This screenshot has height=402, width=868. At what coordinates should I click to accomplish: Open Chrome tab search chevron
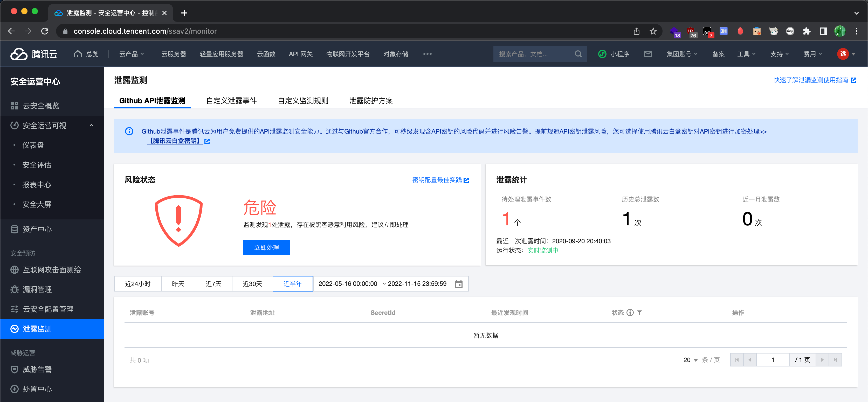(856, 13)
